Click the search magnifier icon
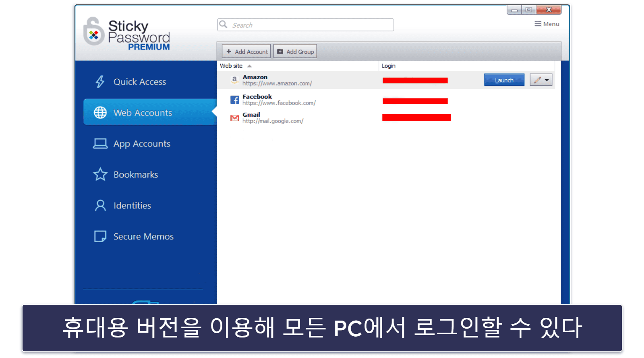The width and height of the screenshot is (644, 358). click(224, 25)
